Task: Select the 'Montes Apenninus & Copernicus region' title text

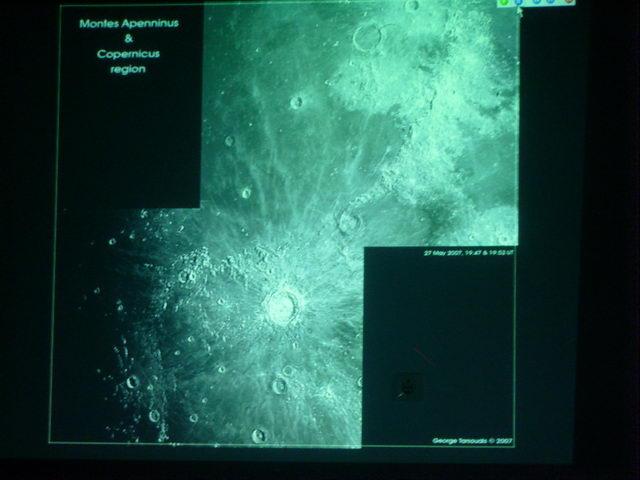Action: point(129,46)
